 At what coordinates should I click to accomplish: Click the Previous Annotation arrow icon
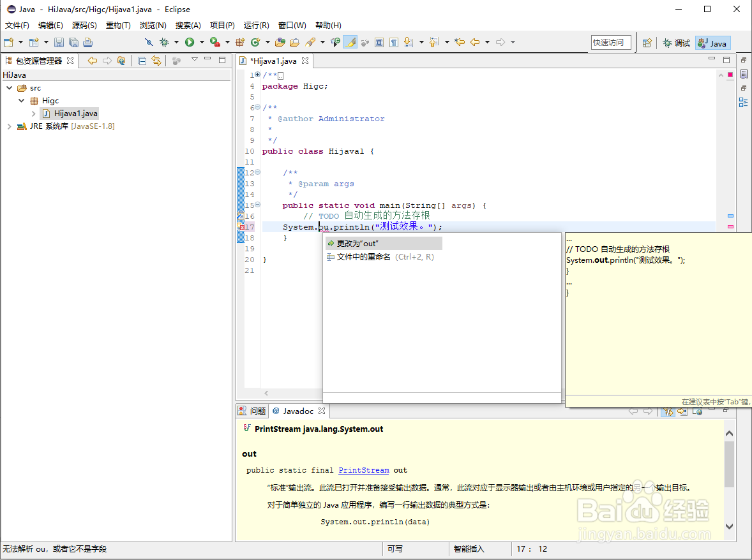[433, 42]
